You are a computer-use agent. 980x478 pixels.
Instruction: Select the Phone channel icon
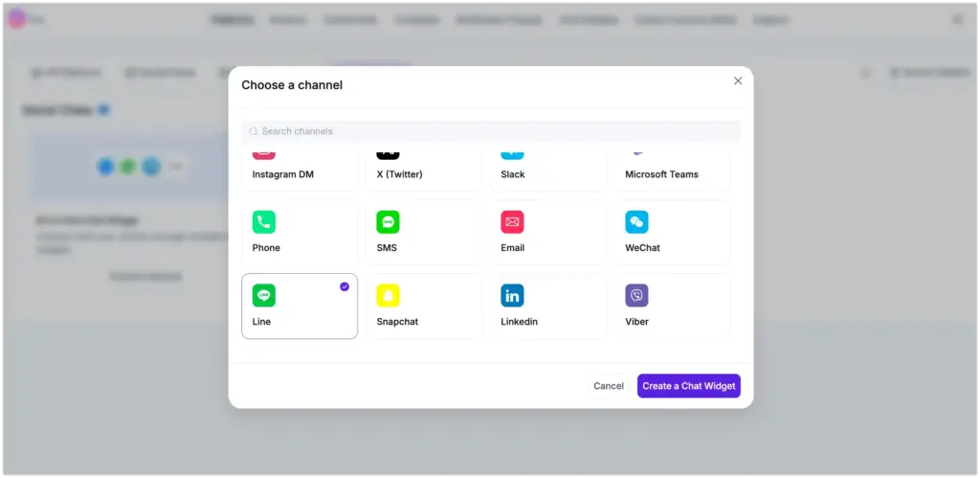tap(264, 222)
